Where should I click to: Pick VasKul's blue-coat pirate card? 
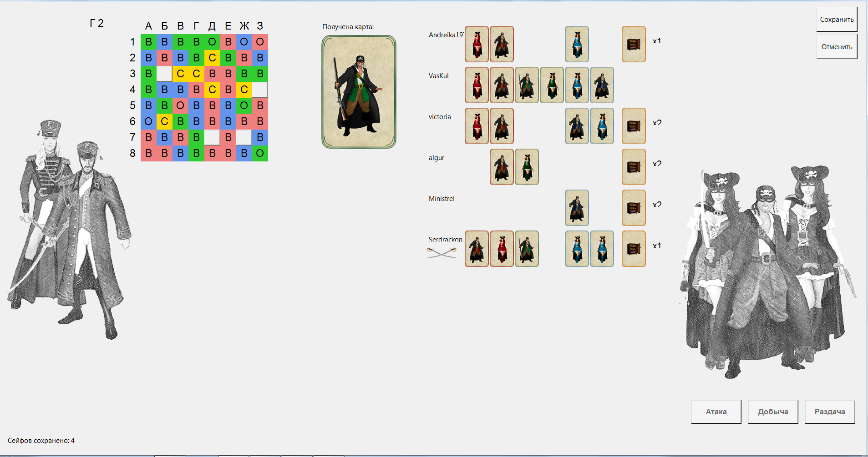[602, 85]
